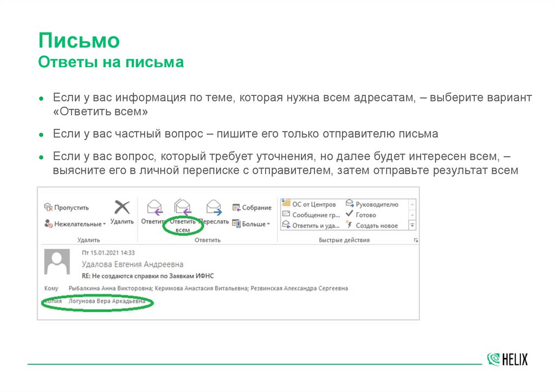Viewport: 555px width, 392px height.
Task: Select quick step ОС от Центров
Action: click(x=308, y=204)
